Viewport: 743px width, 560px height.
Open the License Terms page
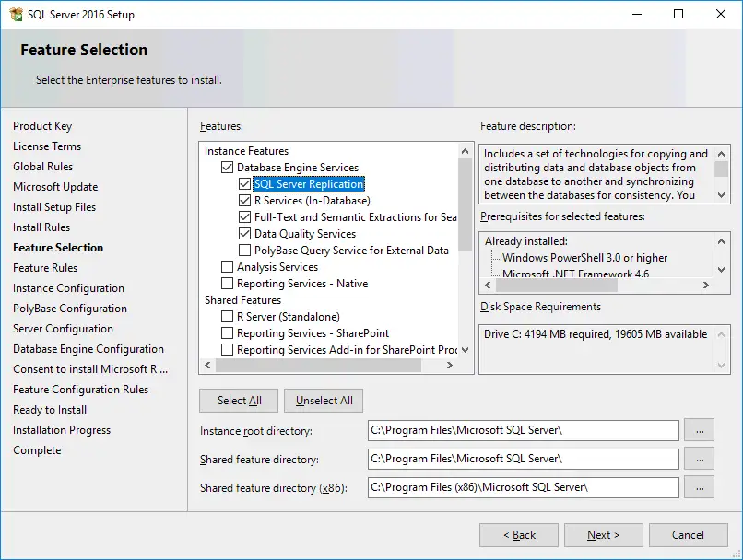pyautogui.click(x=47, y=146)
